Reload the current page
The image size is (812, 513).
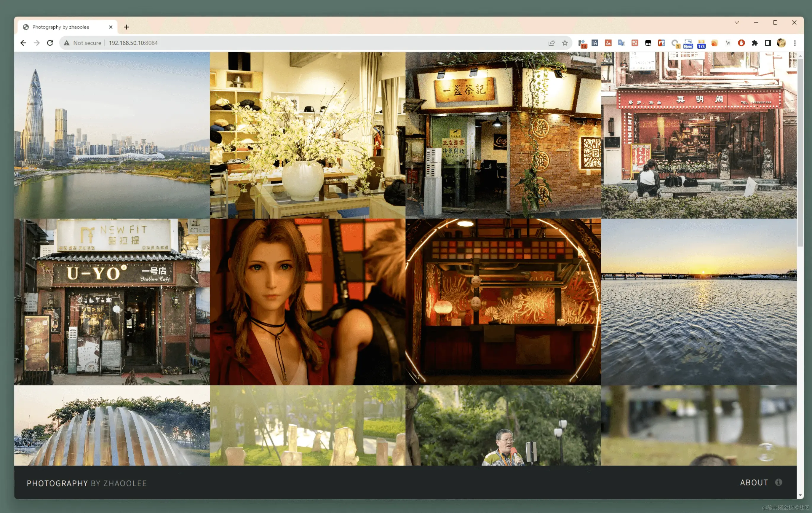(50, 43)
